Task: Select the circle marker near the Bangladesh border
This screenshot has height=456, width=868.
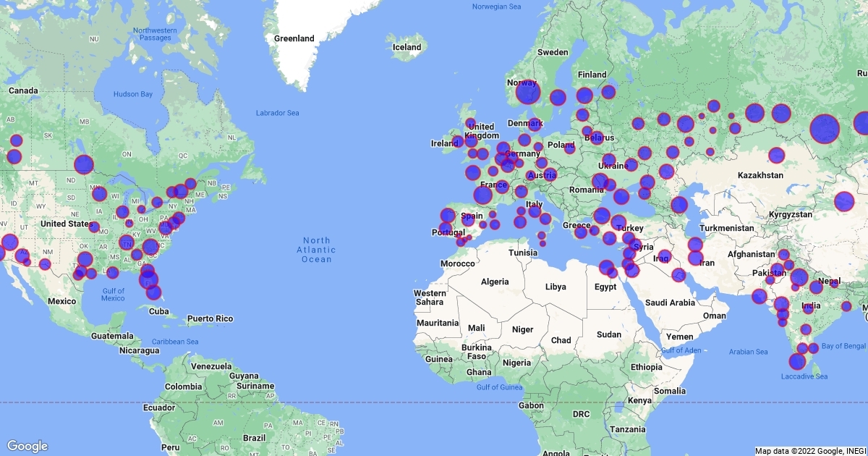Action: (x=846, y=307)
